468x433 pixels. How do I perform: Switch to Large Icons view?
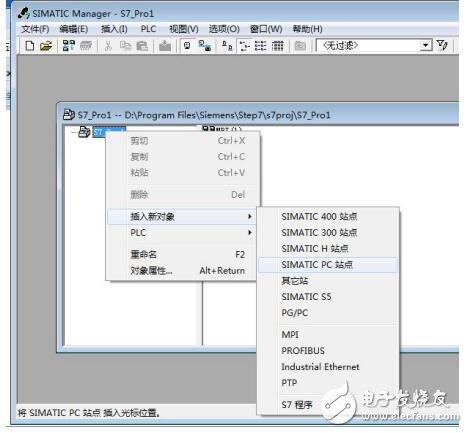227,46
